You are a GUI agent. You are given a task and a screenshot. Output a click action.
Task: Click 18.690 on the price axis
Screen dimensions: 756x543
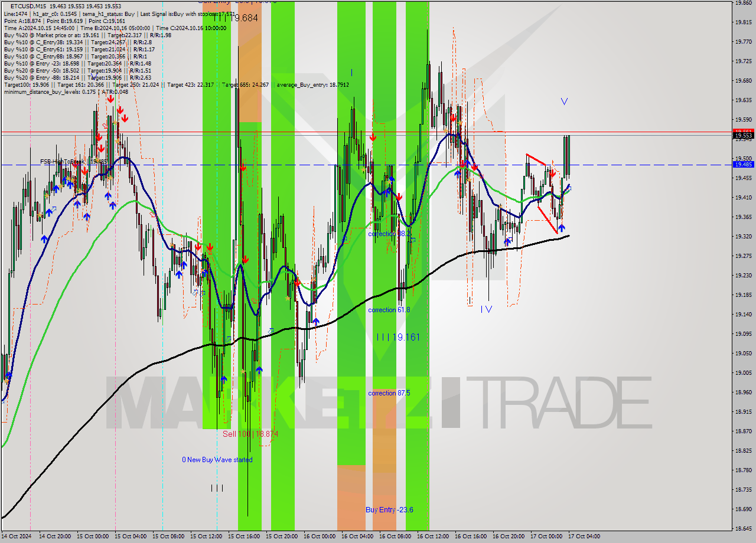tap(742, 509)
